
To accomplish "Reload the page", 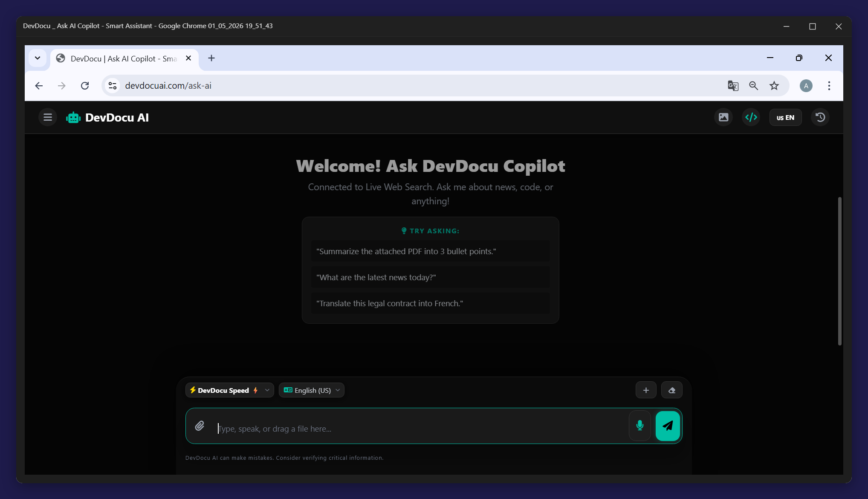I will 85,86.
